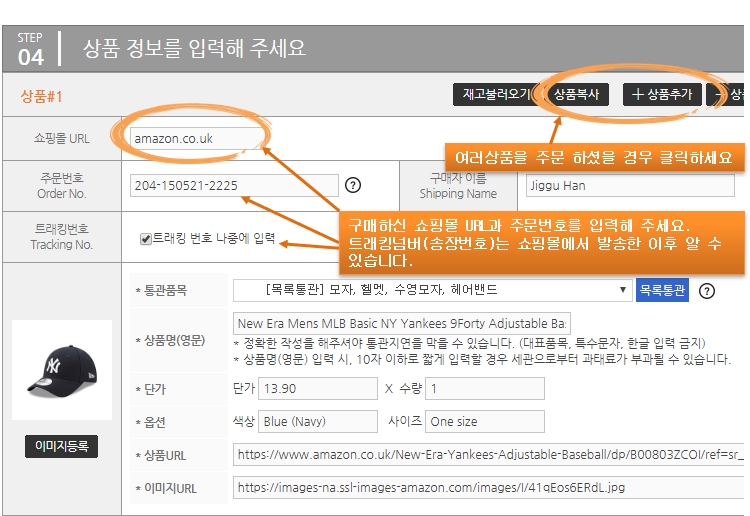
Task: Click the Order No. input field
Action: click(x=234, y=186)
